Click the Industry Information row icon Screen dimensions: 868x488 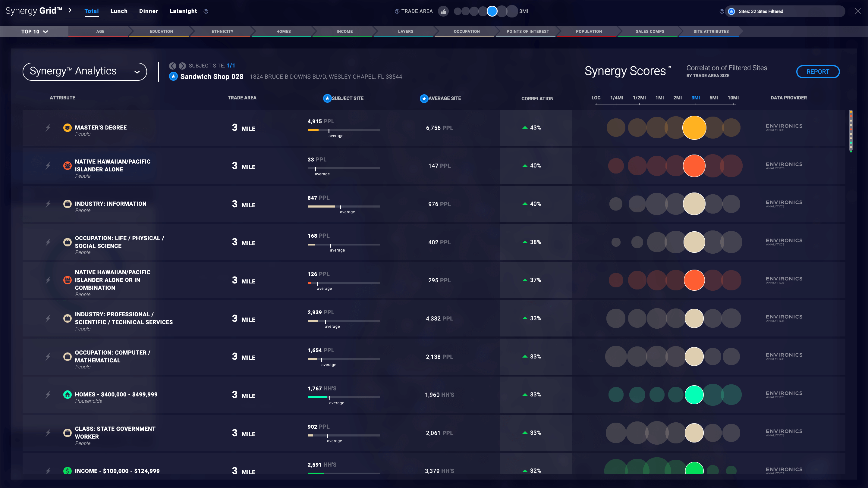[x=68, y=204]
